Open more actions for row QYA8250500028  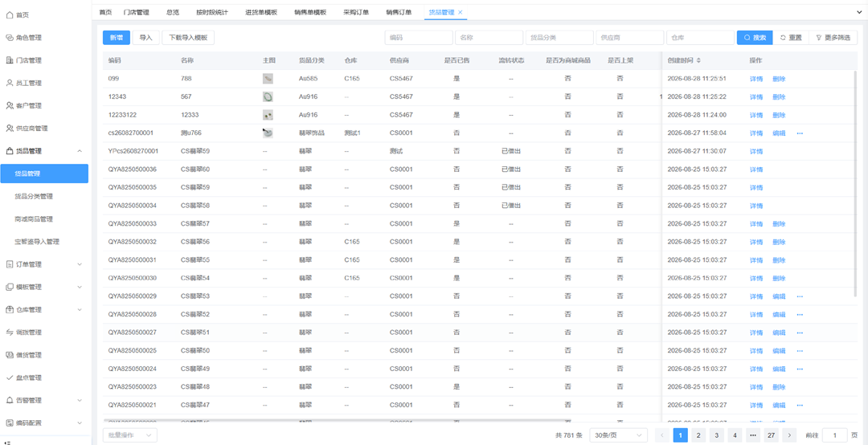click(x=800, y=314)
